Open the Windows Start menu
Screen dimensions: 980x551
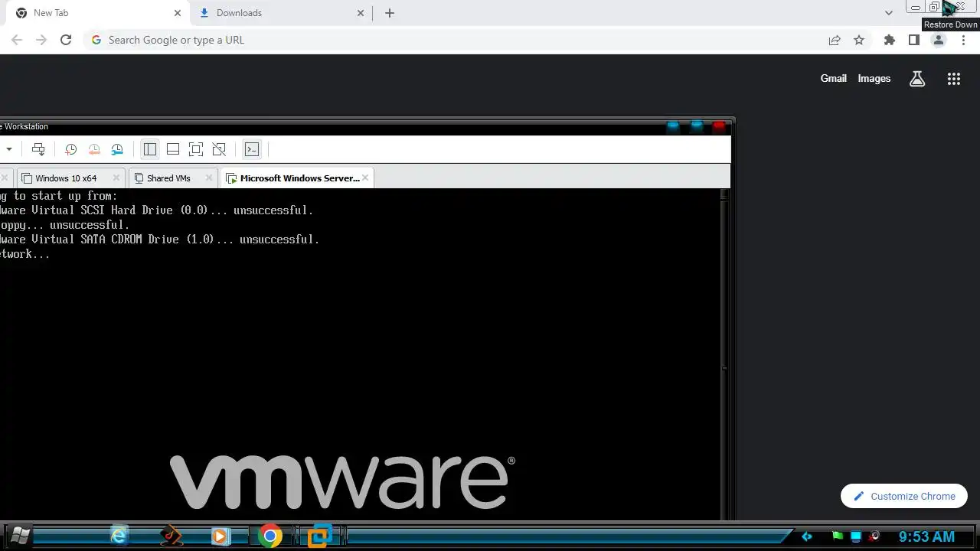(19, 536)
